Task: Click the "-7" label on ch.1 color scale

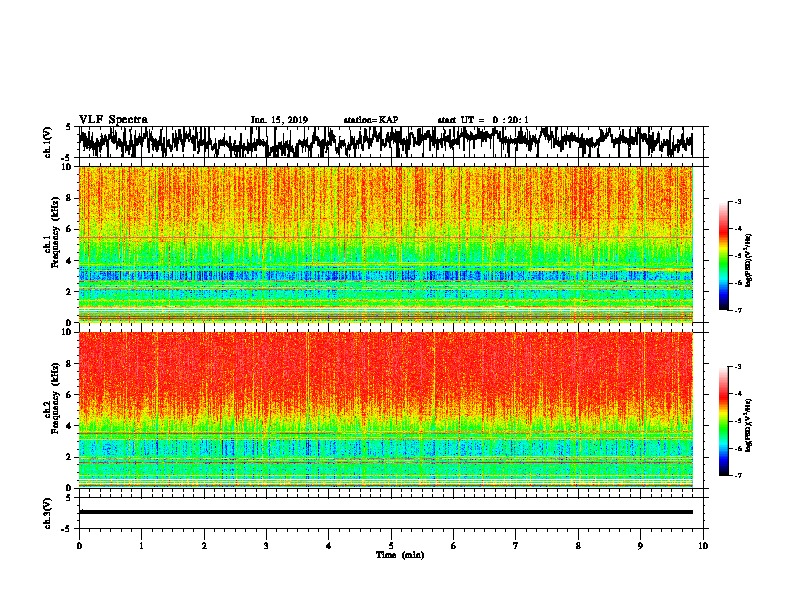Action: [737, 310]
